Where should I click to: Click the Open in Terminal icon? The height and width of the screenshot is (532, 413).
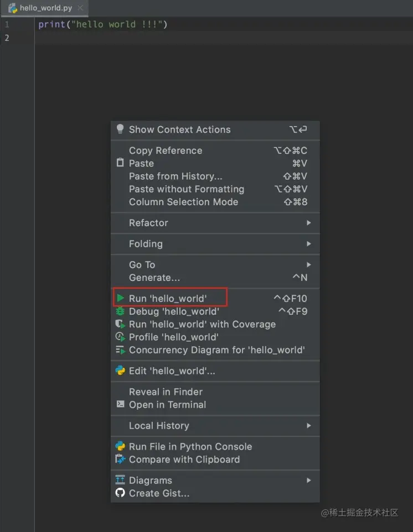pos(120,404)
